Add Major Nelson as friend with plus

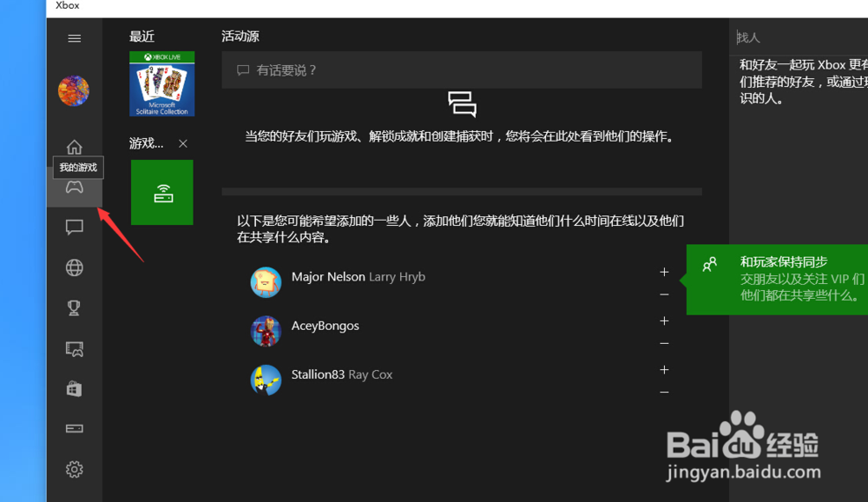click(664, 272)
